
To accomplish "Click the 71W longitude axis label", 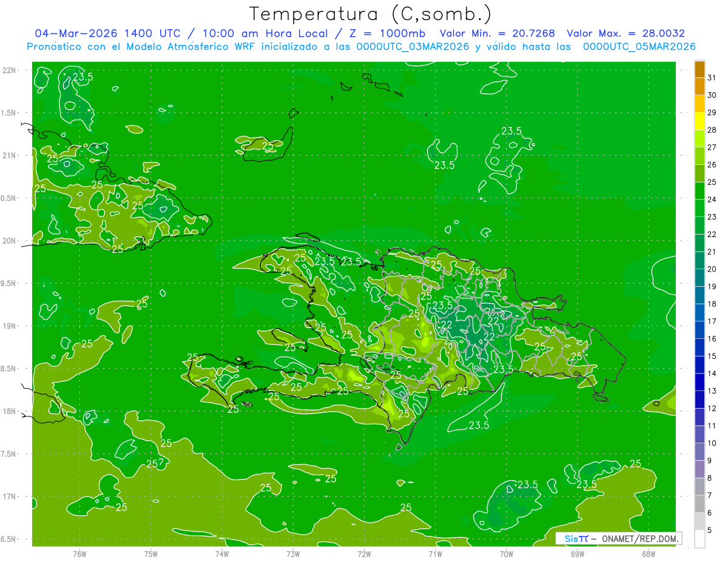I will [435, 554].
